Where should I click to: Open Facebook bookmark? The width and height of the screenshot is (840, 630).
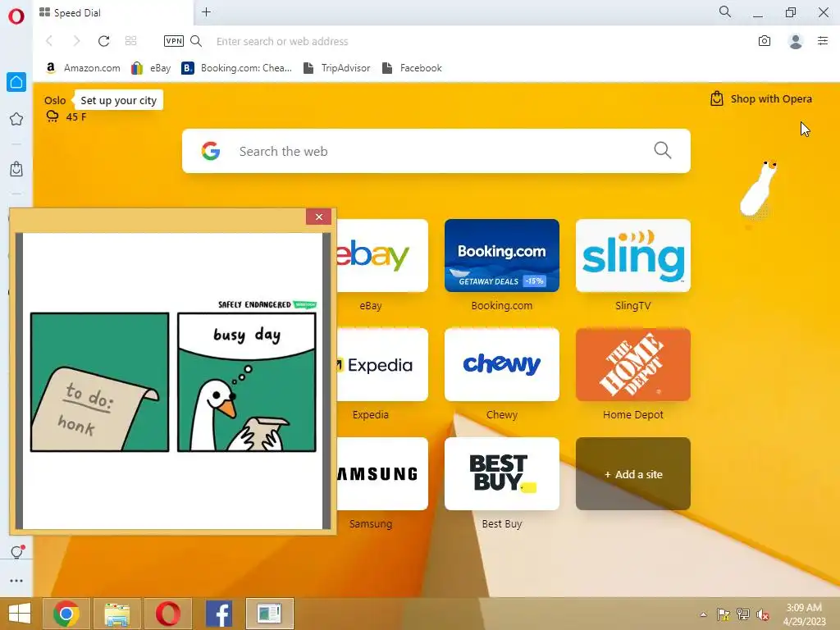pos(412,68)
